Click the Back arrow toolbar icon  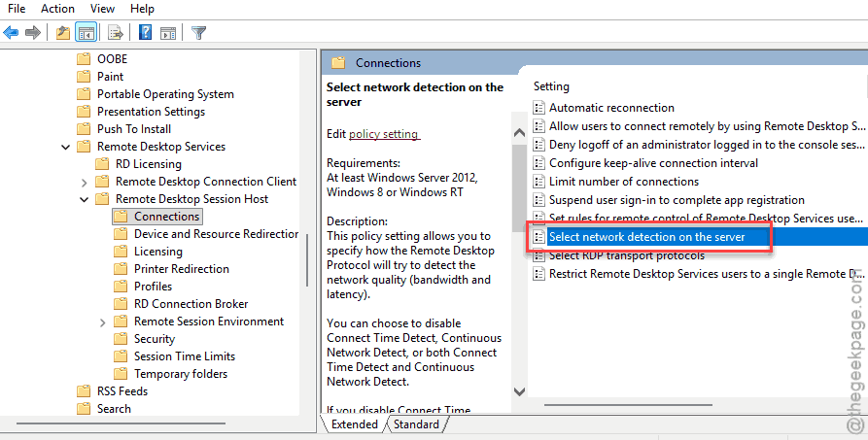click(11, 33)
